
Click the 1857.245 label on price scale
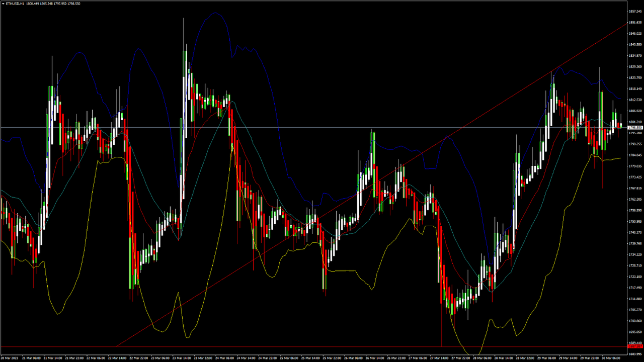point(635,12)
